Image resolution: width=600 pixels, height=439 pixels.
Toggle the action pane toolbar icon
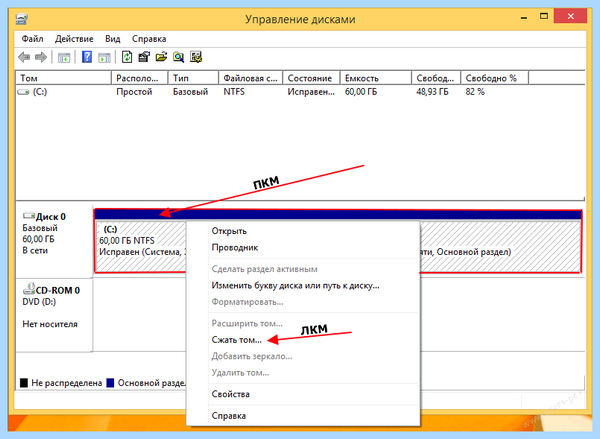click(x=104, y=58)
